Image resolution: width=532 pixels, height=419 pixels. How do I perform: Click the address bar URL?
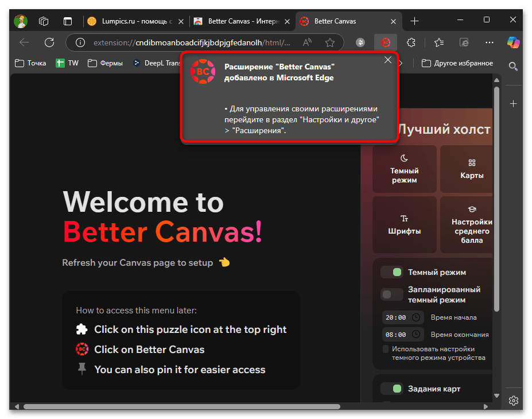(192, 42)
